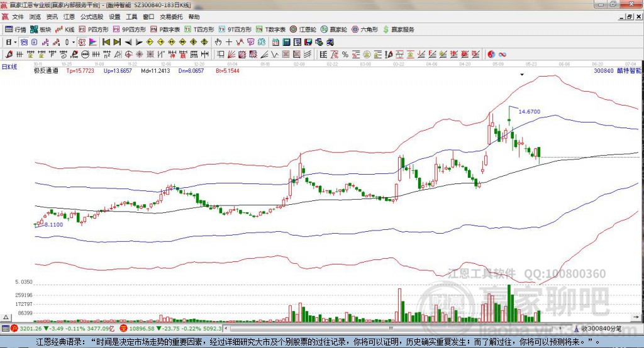The height and width of the screenshot is (348, 644).
Task: Click the 极反通道 indicator label
Action: pyautogui.click(x=46, y=70)
